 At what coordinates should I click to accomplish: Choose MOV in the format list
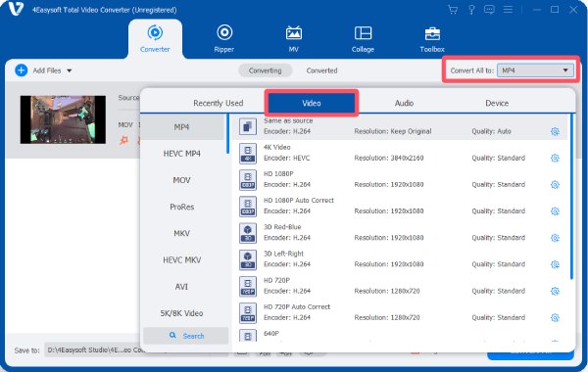(182, 180)
